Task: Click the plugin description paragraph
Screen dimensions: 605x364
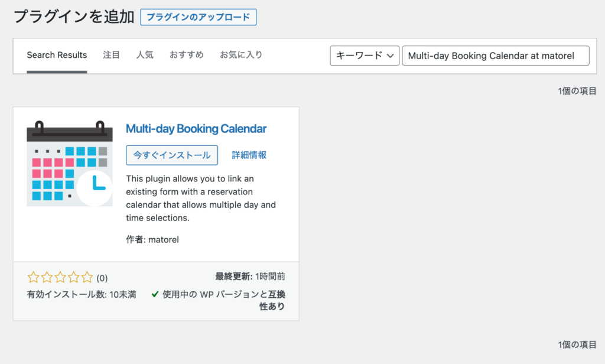Action: coord(201,199)
